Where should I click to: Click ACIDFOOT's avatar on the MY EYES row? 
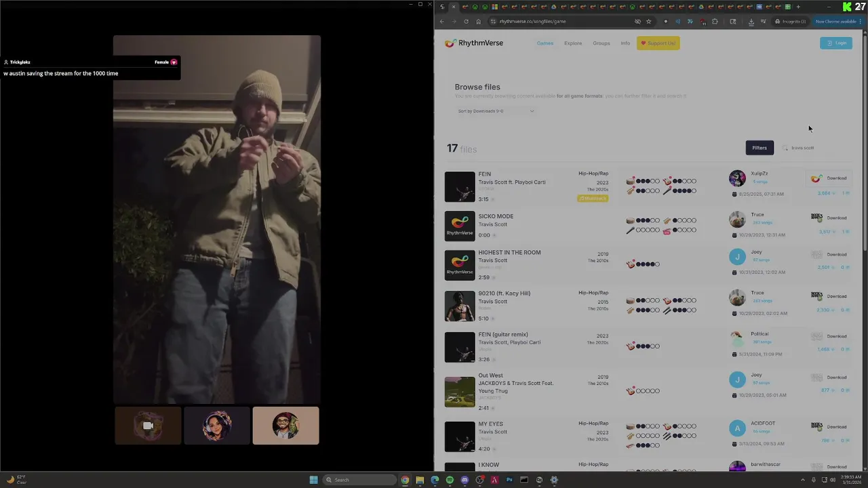click(x=737, y=428)
